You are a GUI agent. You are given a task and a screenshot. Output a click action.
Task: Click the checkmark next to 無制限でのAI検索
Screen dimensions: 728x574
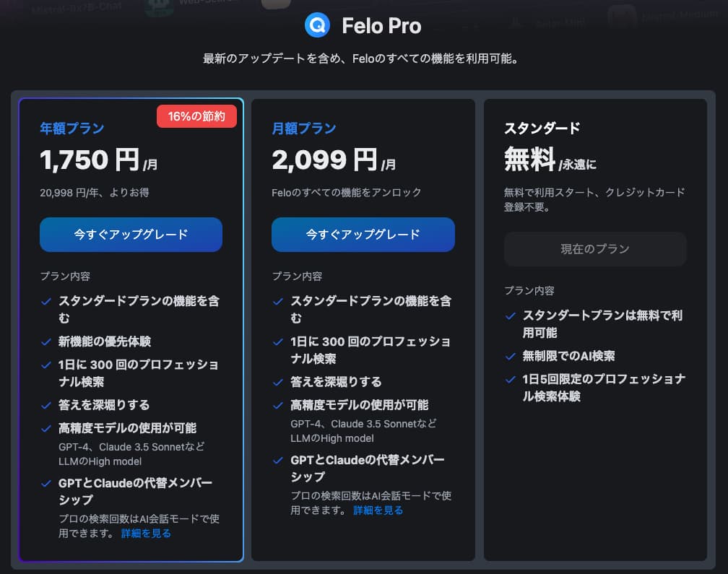pyautogui.click(x=510, y=356)
